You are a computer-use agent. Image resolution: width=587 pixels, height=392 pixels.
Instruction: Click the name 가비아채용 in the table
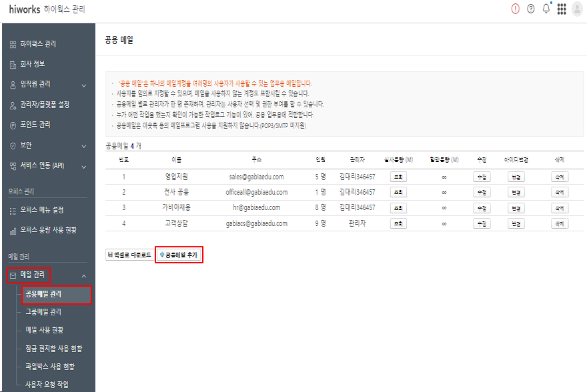(x=176, y=207)
